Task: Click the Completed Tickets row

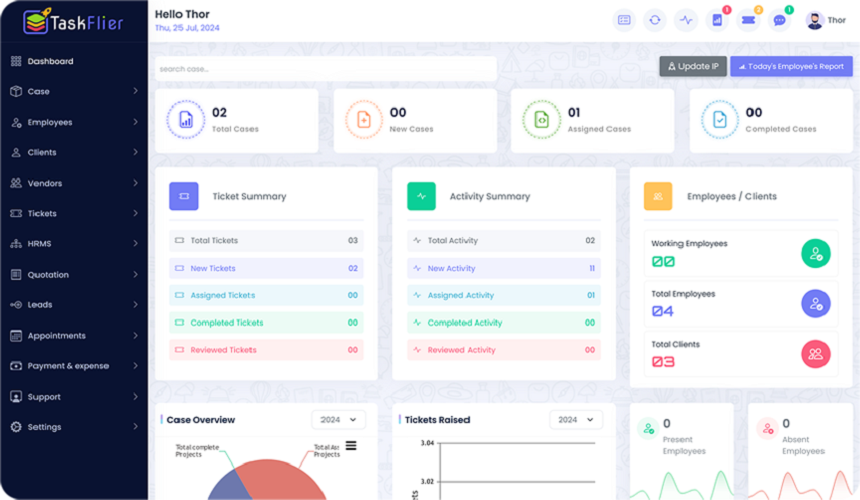Action: [x=266, y=322]
